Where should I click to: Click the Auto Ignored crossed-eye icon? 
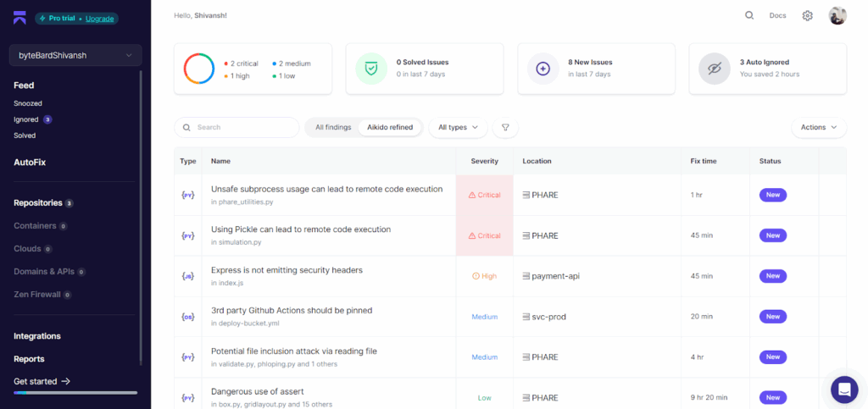(715, 69)
